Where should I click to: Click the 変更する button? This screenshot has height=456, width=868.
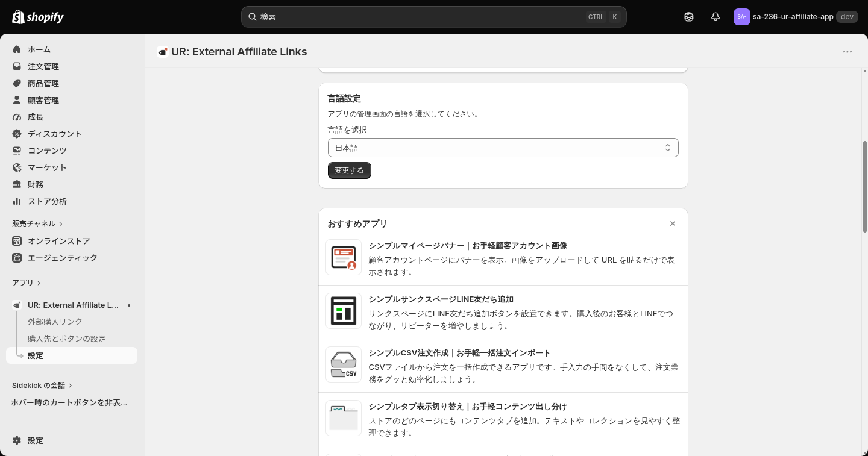pyautogui.click(x=350, y=170)
